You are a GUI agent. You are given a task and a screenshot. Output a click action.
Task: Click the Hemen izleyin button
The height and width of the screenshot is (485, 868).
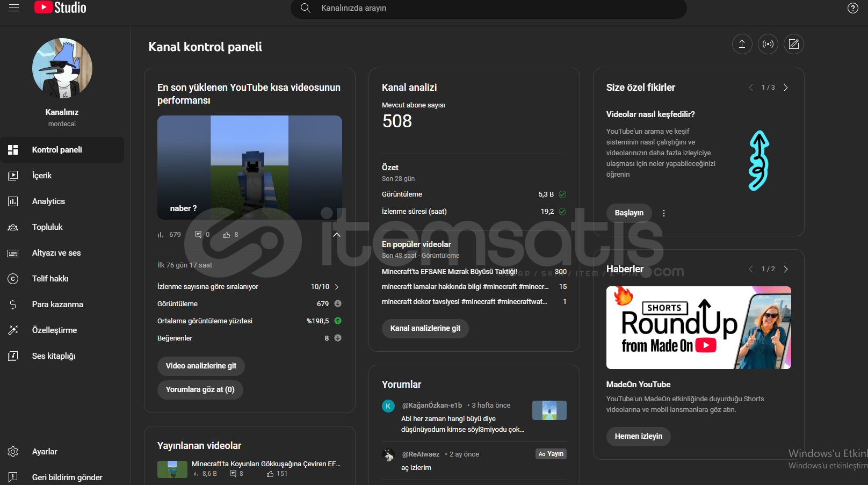pyautogui.click(x=638, y=436)
